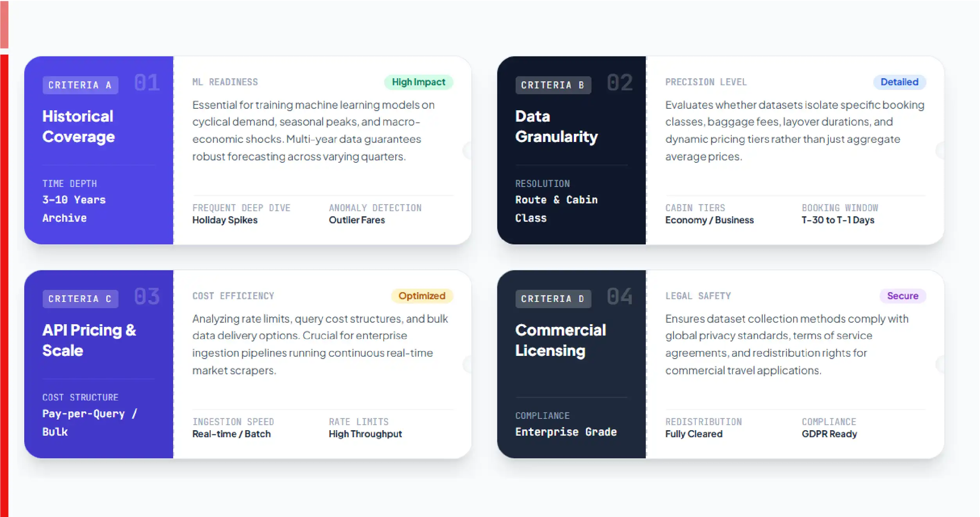Image resolution: width=980 pixels, height=517 pixels.
Task: Click the CRITERIA B badge
Action: (553, 85)
